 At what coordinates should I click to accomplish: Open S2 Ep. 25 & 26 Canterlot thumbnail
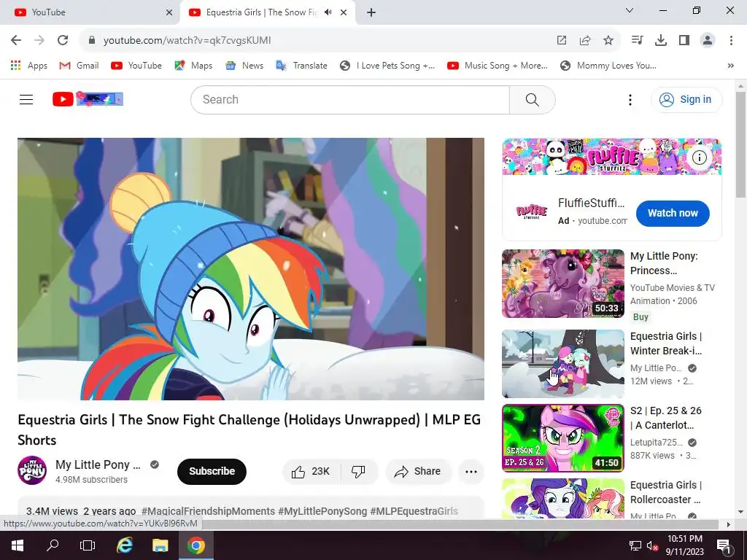pos(563,438)
